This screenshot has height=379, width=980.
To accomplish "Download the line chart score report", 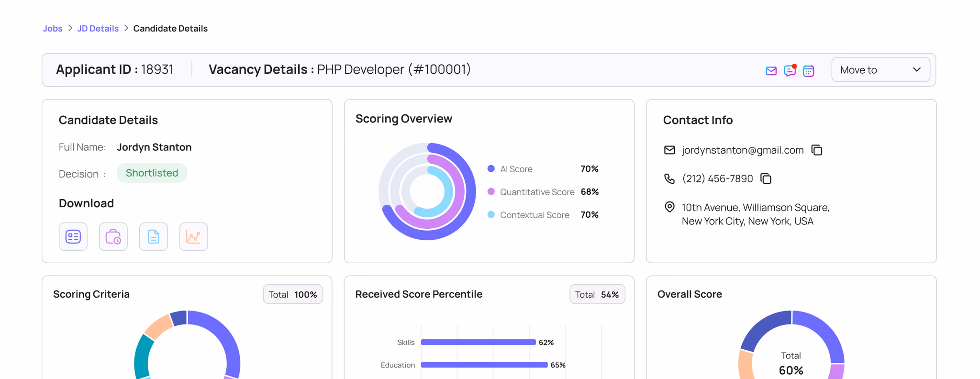I will tap(193, 236).
